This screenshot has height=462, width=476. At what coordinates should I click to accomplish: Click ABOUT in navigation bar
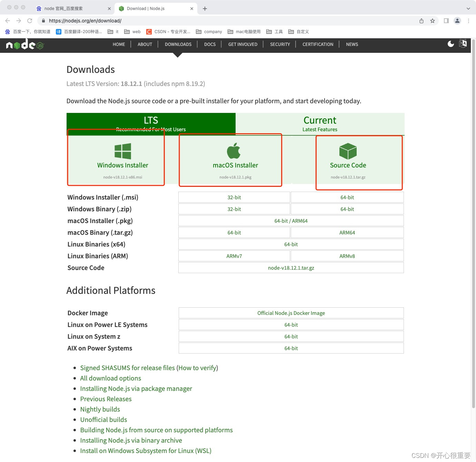(x=145, y=44)
